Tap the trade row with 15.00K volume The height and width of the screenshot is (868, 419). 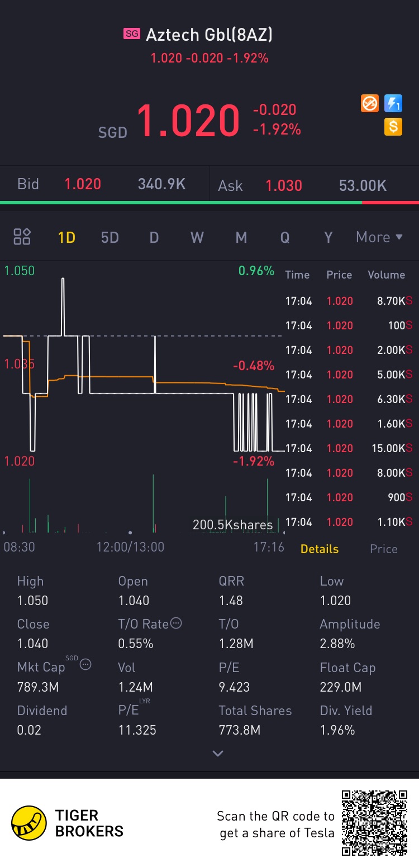click(349, 448)
